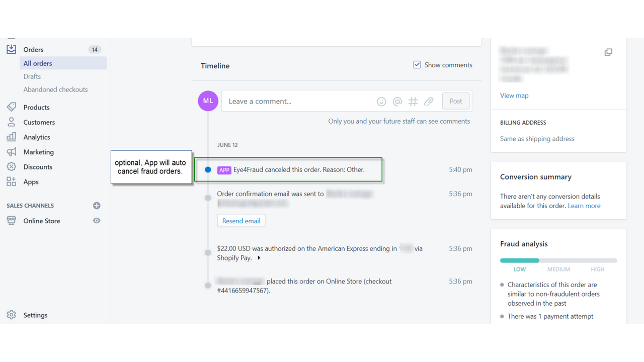Attach a file with paperclip icon

coord(429,102)
